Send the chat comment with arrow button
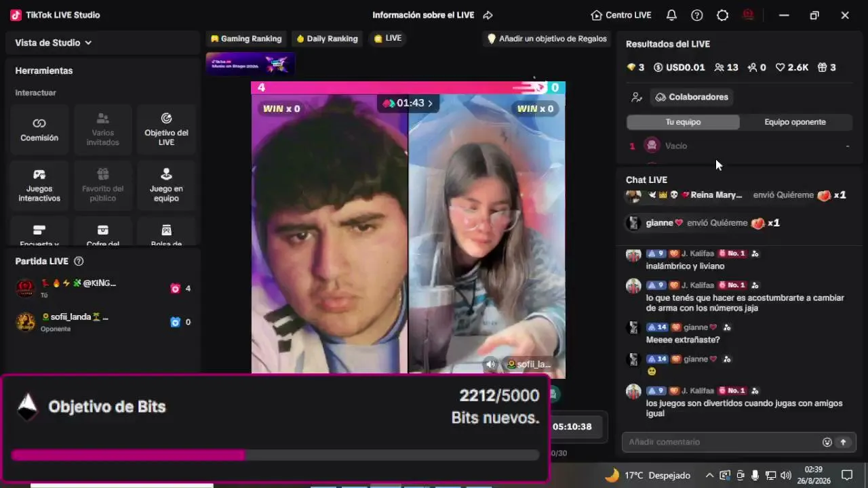Screen dimensions: 868x488 (844, 442)
